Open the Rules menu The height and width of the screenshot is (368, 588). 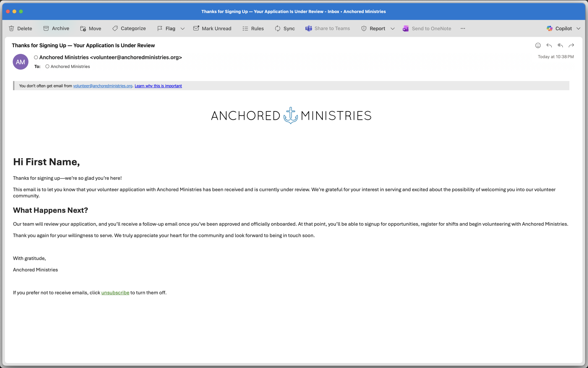pyautogui.click(x=253, y=29)
